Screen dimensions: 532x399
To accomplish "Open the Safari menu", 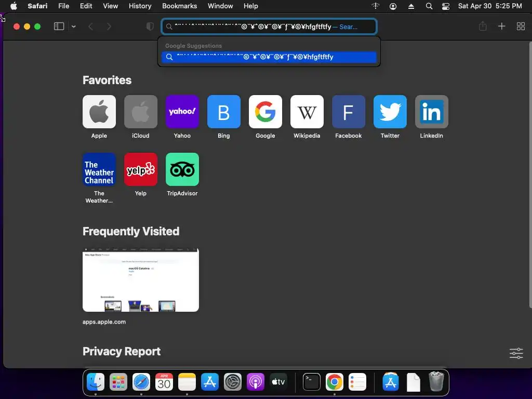I will click(37, 6).
